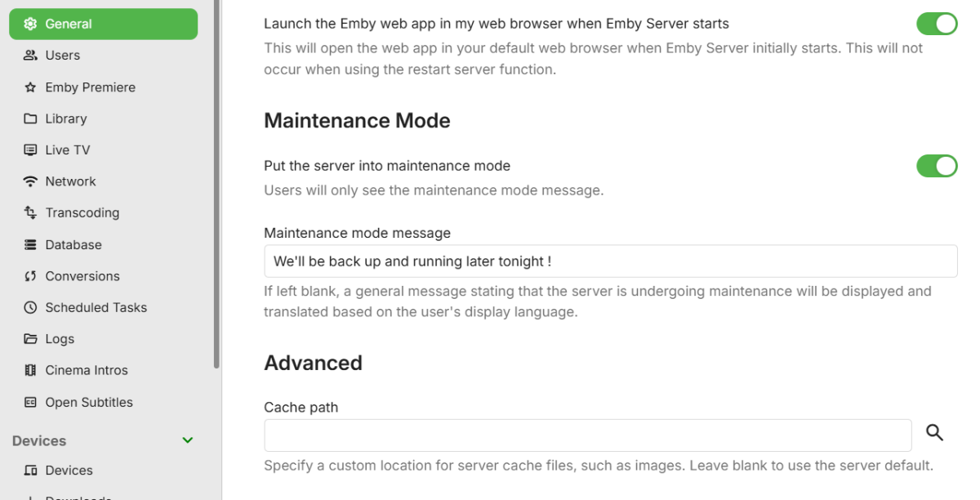Click the gear icon beside General

tap(30, 24)
